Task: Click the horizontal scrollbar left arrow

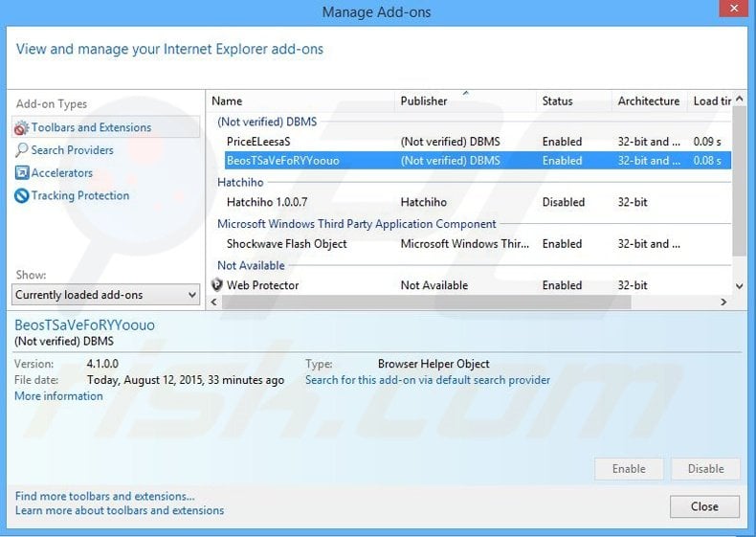Action: pos(214,302)
